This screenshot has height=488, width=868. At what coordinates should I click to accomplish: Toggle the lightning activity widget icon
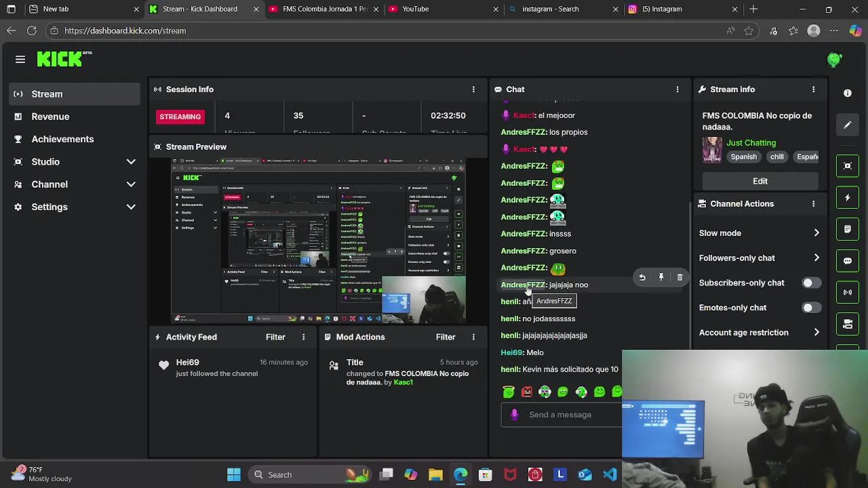(x=848, y=197)
